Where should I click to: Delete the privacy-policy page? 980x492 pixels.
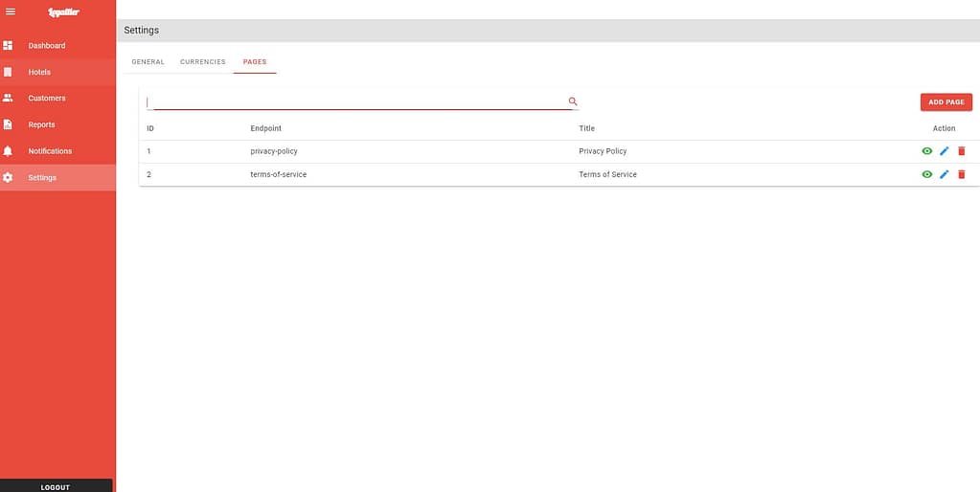(x=961, y=151)
